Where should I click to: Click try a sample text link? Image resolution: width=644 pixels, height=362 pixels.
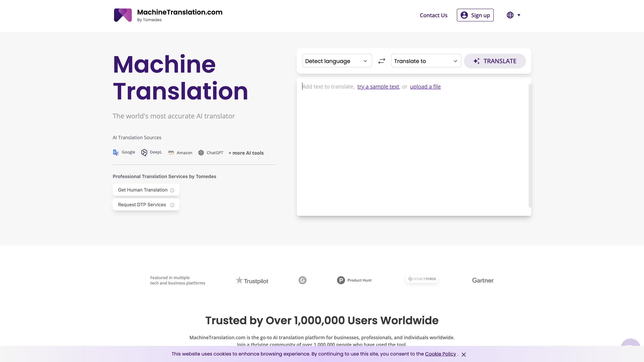pyautogui.click(x=378, y=86)
